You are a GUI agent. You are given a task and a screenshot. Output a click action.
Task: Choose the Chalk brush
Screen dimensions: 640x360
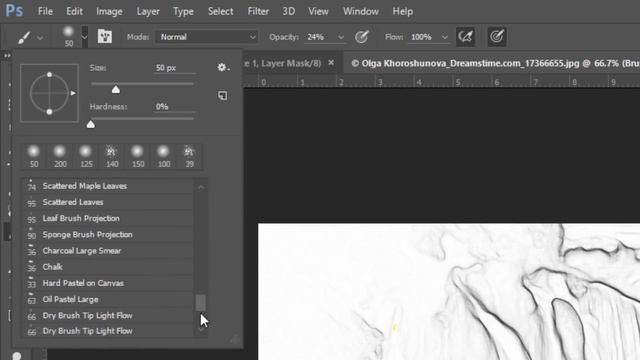coord(108,267)
